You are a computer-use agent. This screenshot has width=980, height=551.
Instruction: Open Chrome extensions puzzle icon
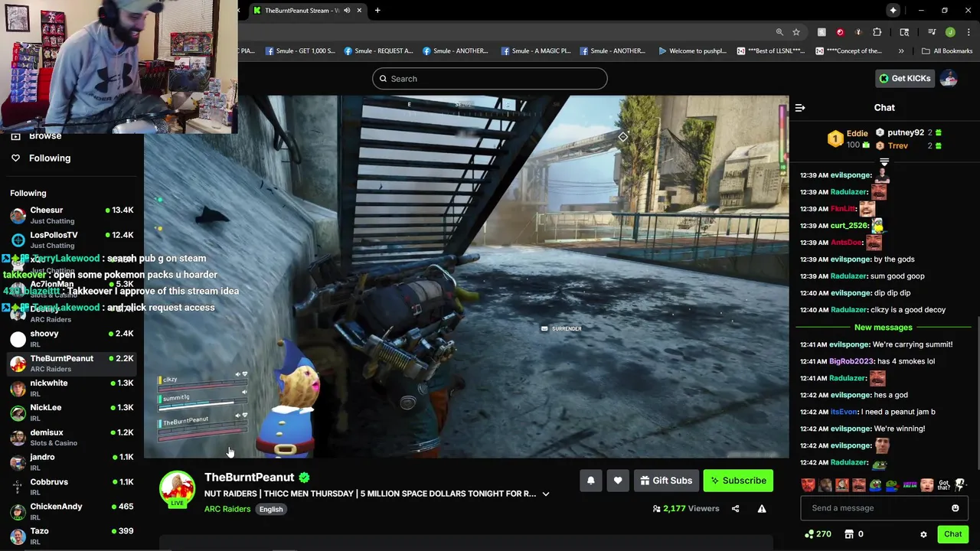click(x=877, y=32)
